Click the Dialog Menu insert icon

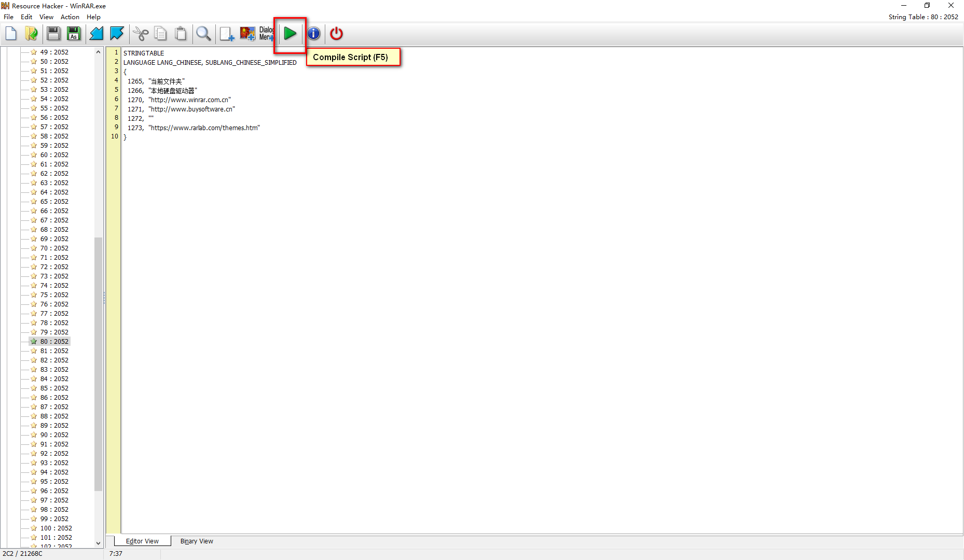[x=266, y=34]
